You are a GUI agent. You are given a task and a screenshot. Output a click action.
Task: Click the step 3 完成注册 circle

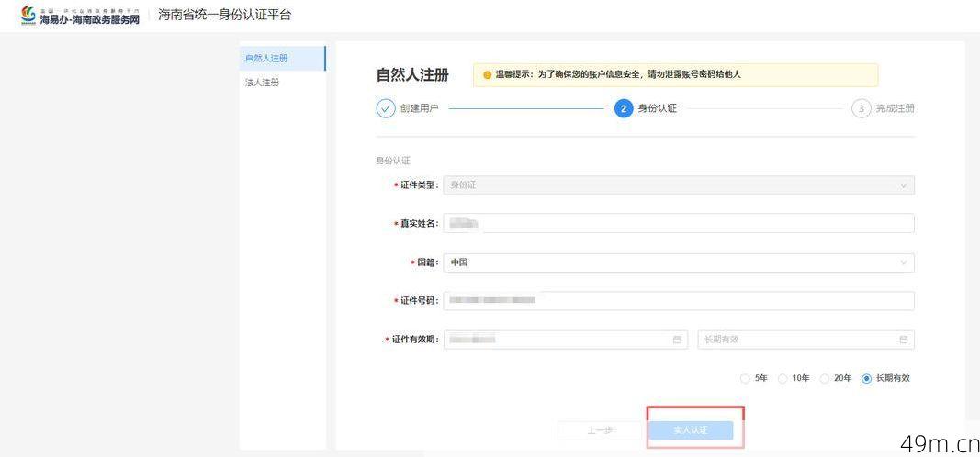coord(862,108)
